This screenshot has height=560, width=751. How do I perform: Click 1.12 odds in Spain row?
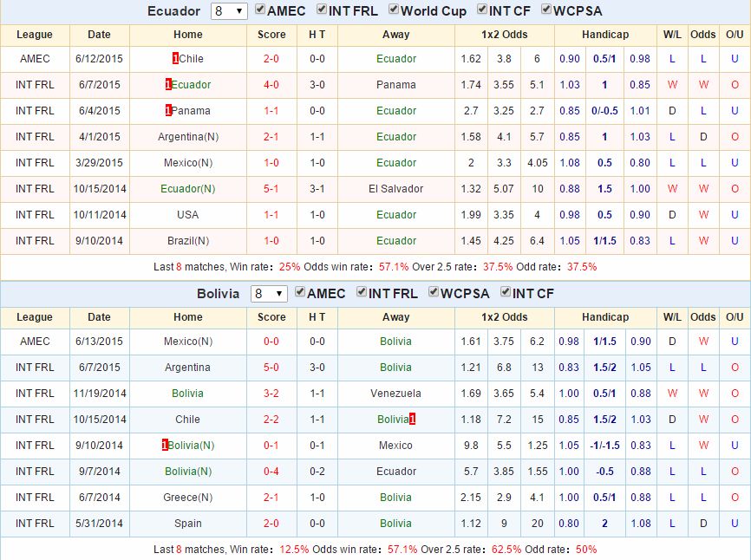click(x=471, y=524)
